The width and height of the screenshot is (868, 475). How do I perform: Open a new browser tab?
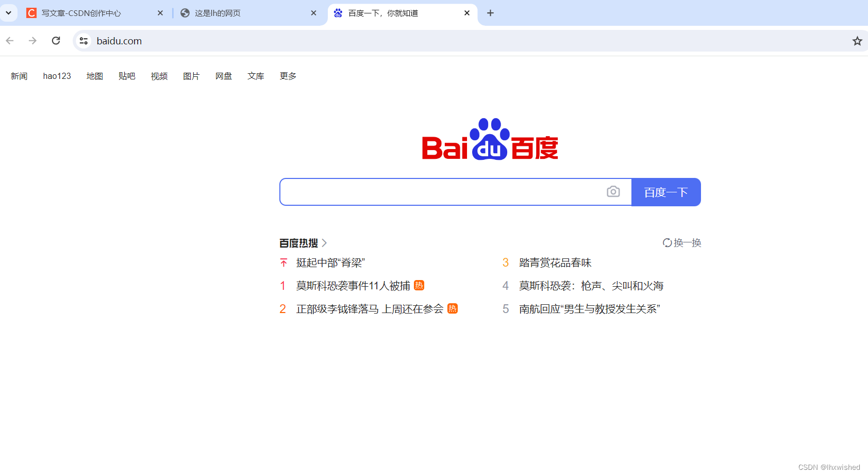click(490, 13)
